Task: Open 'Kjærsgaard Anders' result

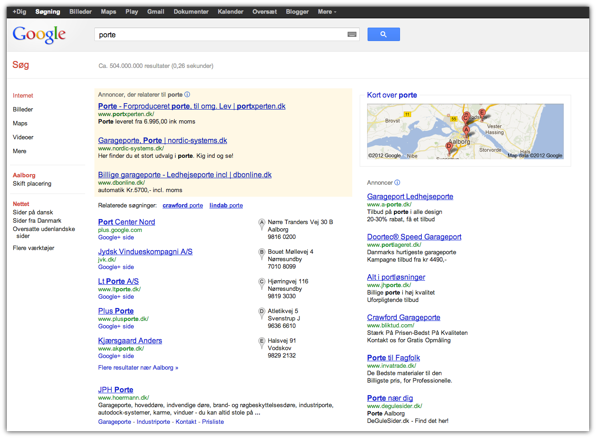Action: click(x=130, y=340)
